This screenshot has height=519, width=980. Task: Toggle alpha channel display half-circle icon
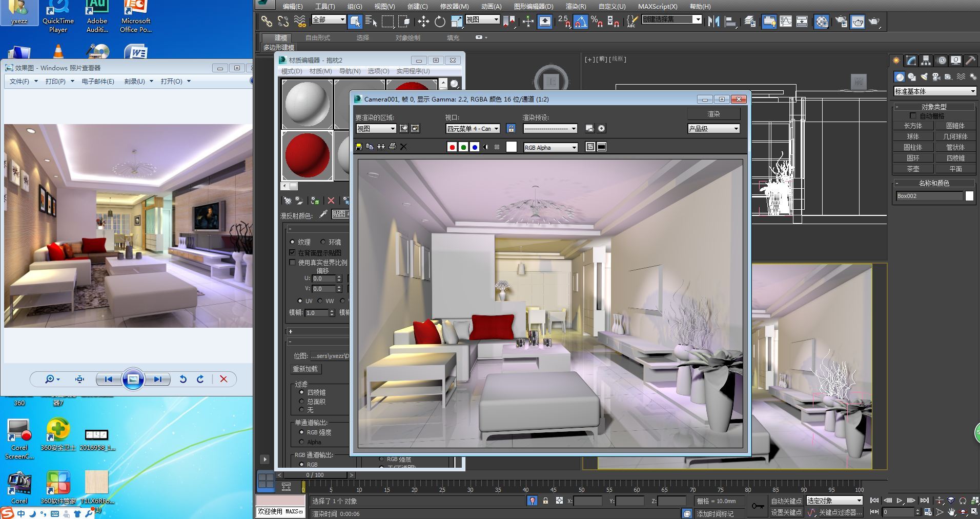[486, 147]
